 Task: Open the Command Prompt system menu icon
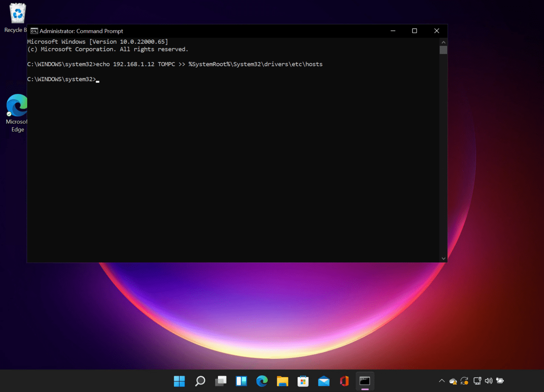pyautogui.click(x=34, y=31)
